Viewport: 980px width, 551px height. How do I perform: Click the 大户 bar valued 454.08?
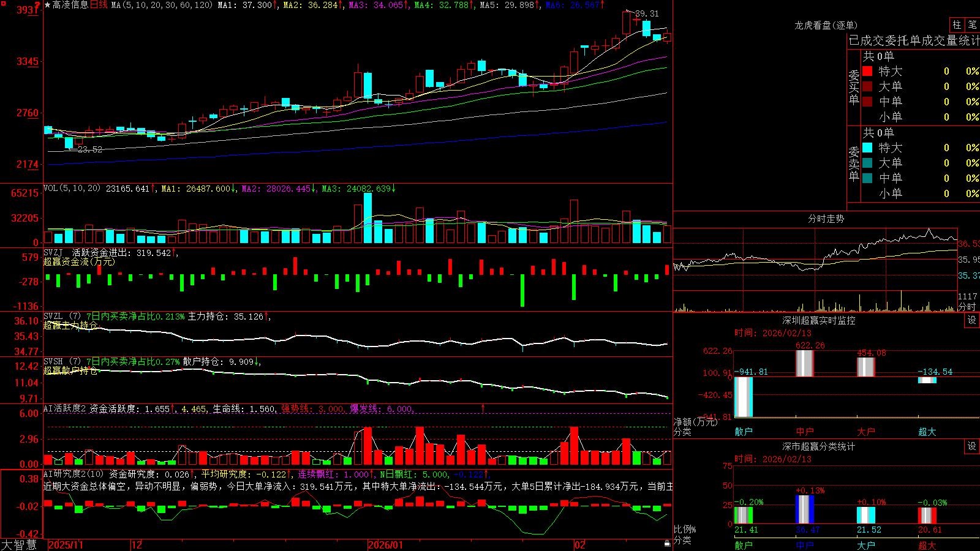(866, 367)
